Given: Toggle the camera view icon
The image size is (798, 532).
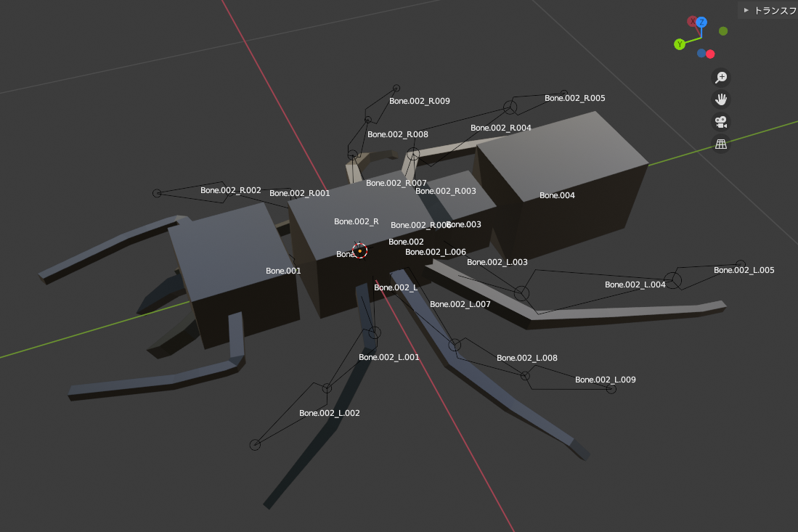Looking at the screenshot, I should click(x=720, y=121).
